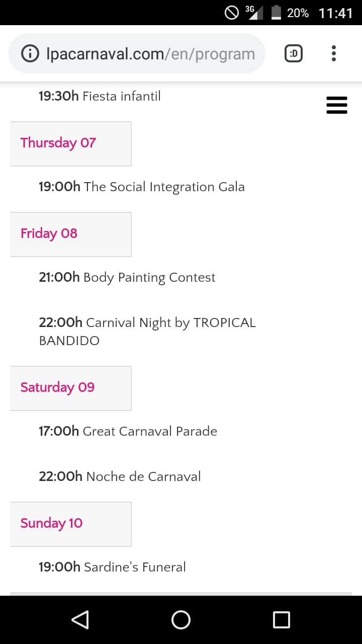Tap the Chrome three-dot menu
Screen dimensions: 362x644
[334, 53]
